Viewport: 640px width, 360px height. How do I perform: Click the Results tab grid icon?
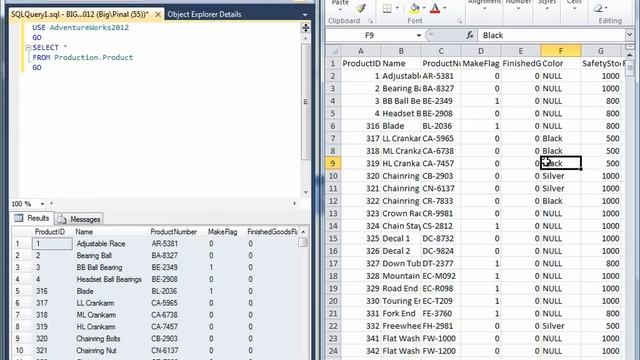tap(19, 218)
